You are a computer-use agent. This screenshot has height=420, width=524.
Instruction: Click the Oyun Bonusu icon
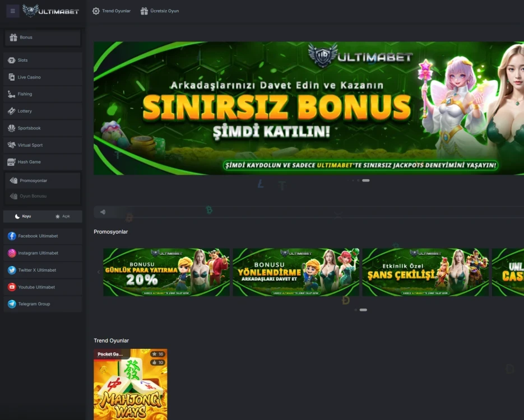(x=13, y=196)
